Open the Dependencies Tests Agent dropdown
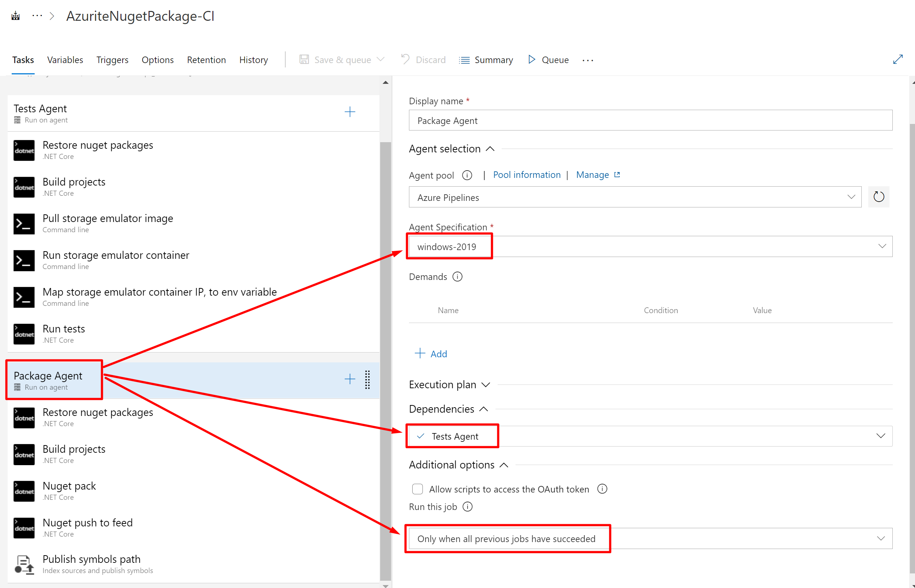915x588 pixels. coord(650,436)
